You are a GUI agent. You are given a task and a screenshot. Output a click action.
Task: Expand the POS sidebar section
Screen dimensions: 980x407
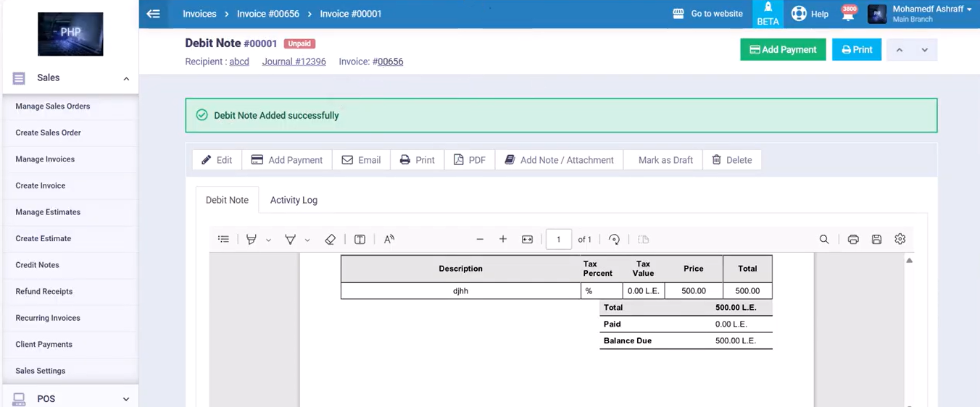(126, 399)
